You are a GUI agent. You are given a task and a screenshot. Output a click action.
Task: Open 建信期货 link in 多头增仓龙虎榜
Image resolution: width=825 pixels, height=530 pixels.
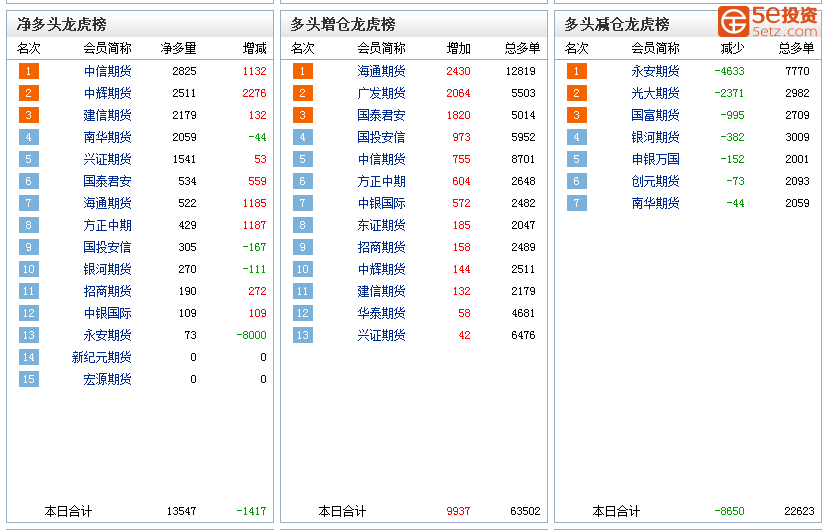pos(381,291)
